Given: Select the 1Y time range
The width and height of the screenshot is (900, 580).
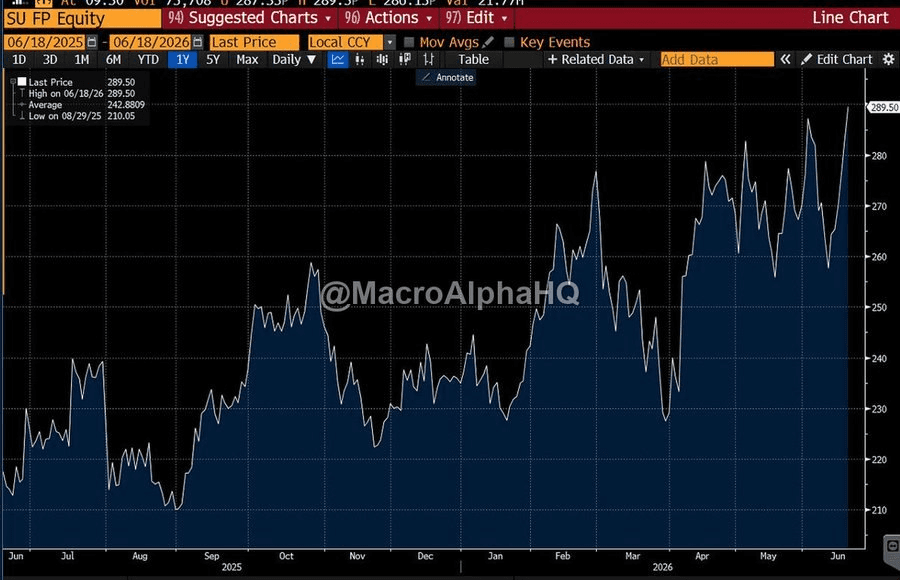Looking at the screenshot, I should click(x=183, y=59).
